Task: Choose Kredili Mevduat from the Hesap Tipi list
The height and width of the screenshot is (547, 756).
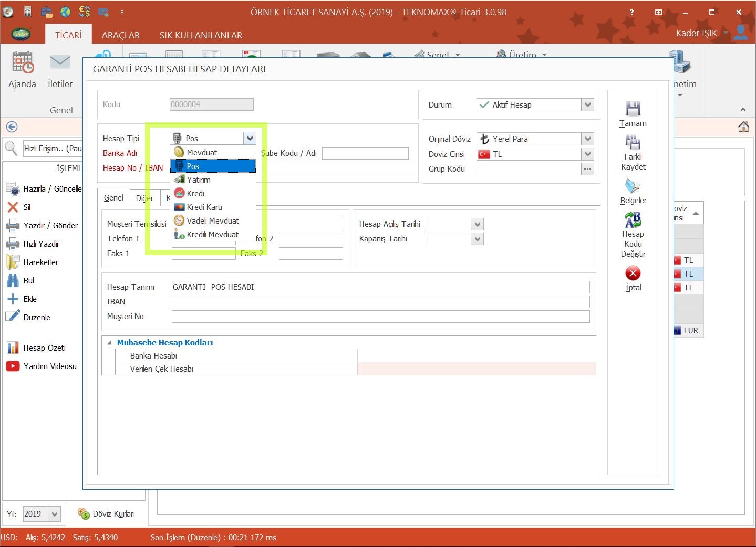Action: click(x=213, y=234)
